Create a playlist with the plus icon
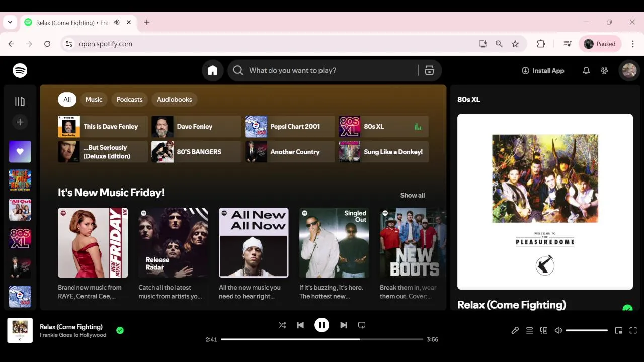 pyautogui.click(x=20, y=122)
